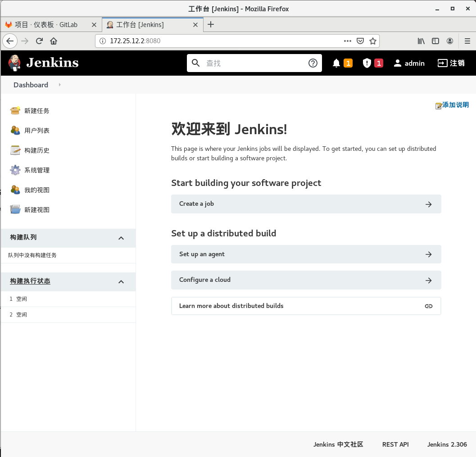Click the 系统管理 gear icon
Screen dimensions: 476x457
click(x=15, y=170)
